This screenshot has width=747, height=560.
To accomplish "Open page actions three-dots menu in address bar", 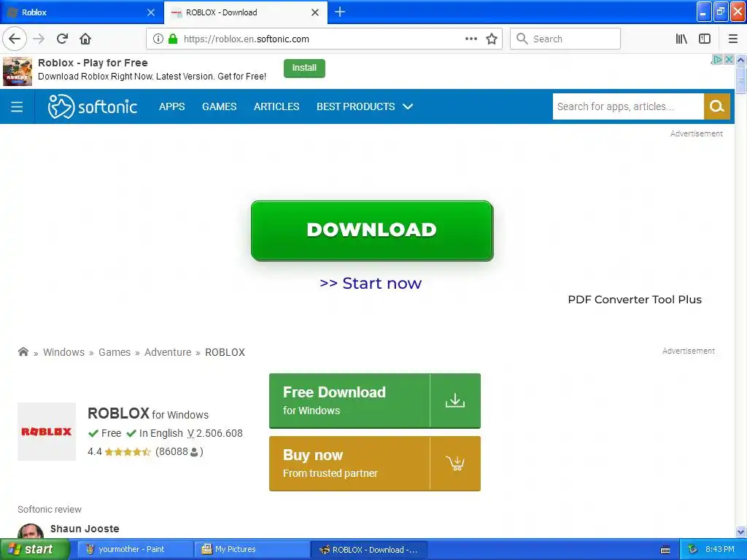I will click(471, 39).
